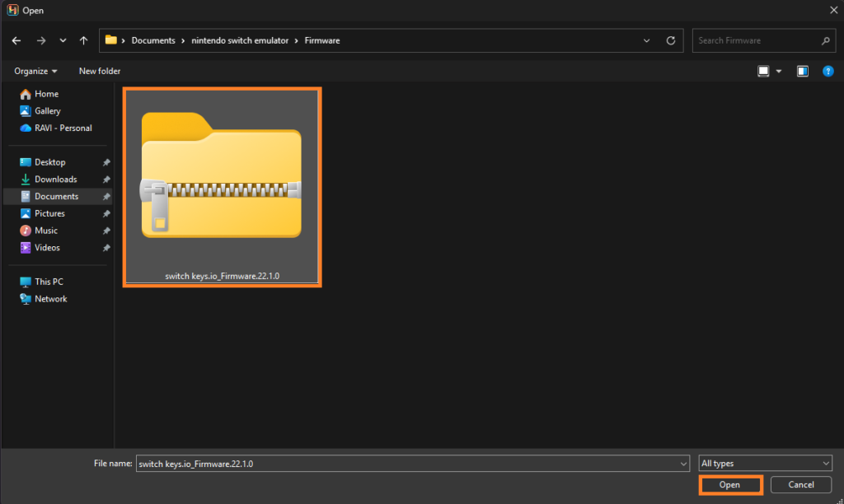The height and width of the screenshot is (504, 844).
Task: Cancel the file dialog
Action: point(799,484)
